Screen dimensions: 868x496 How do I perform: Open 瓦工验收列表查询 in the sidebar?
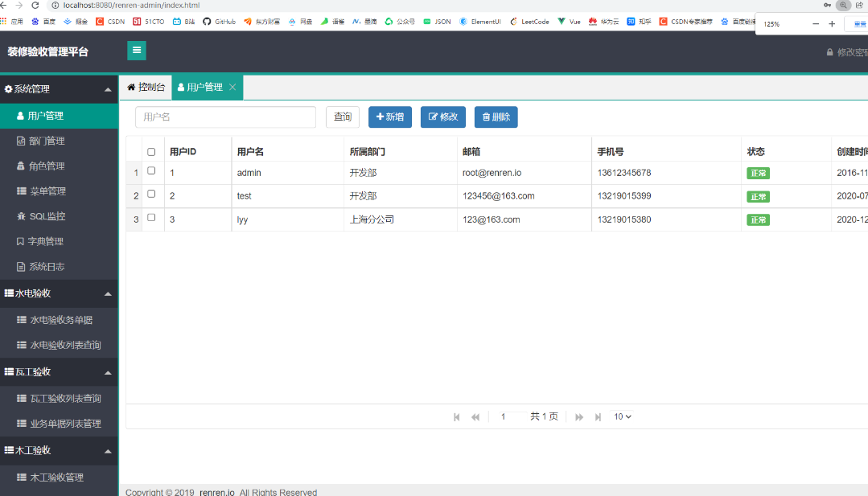click(60, 399)
